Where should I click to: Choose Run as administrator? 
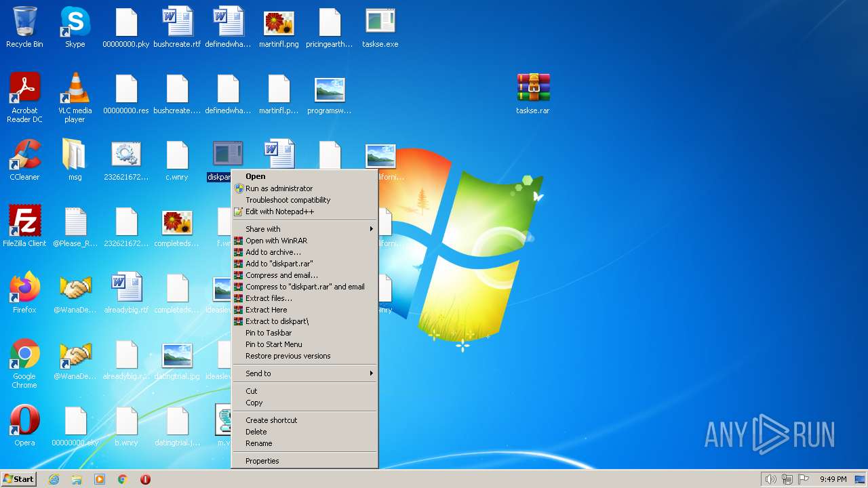click(x=304, y=188)
